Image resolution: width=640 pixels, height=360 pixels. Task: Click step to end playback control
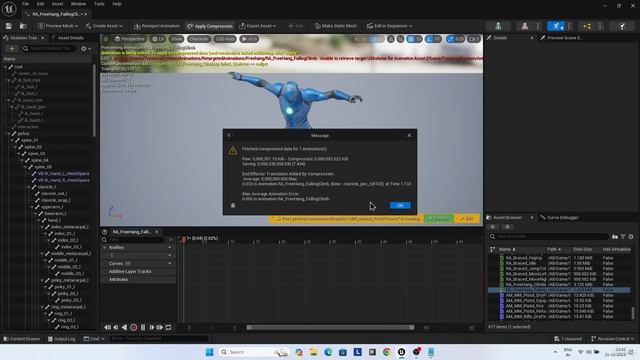point(160,327)
